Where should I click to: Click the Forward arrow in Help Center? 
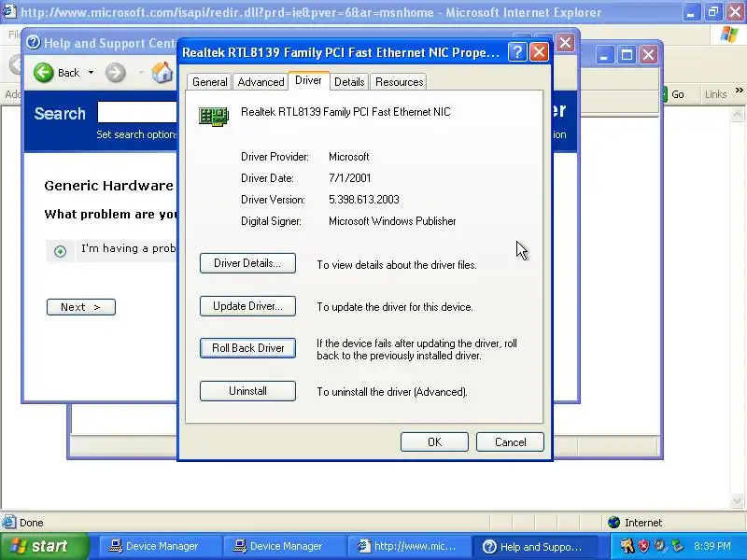pos(115,73)
